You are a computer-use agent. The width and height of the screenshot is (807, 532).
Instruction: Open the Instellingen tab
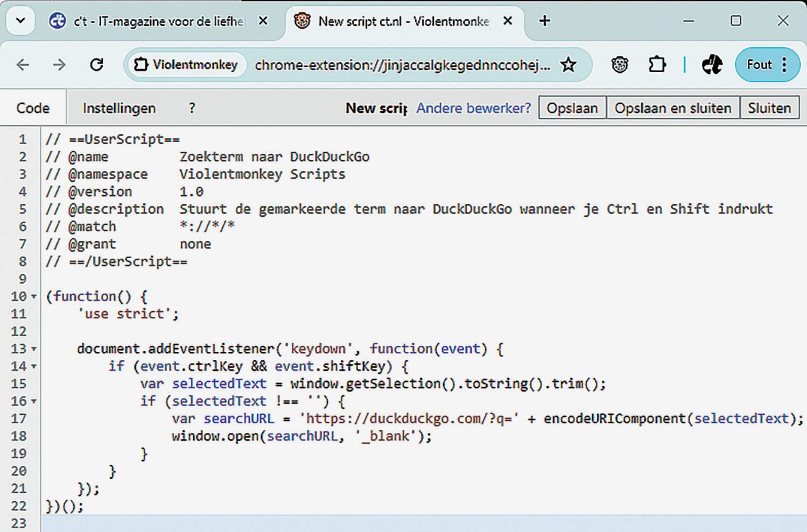(119, 108)
